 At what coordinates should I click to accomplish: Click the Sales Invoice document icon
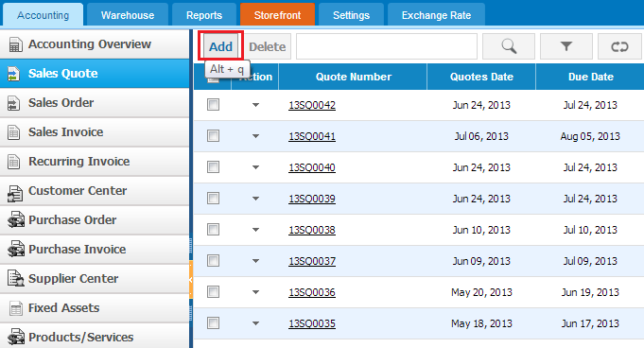13,132
